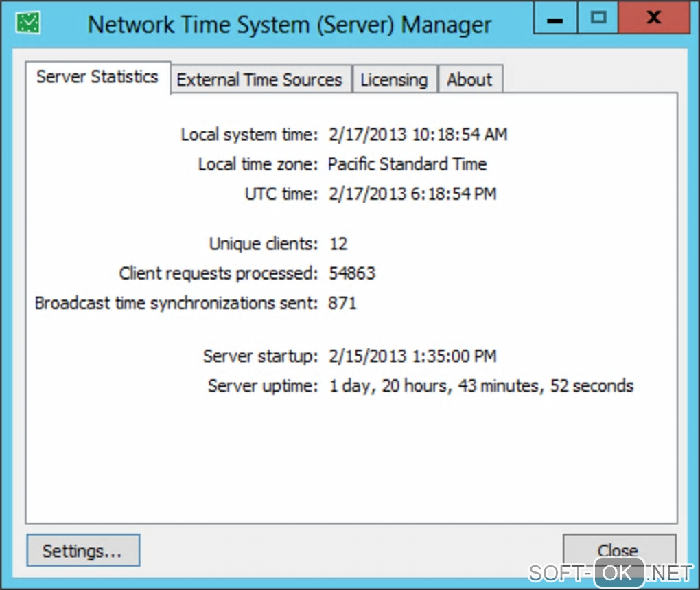Minimize the Network Time System Manager window

coord(555,19)
